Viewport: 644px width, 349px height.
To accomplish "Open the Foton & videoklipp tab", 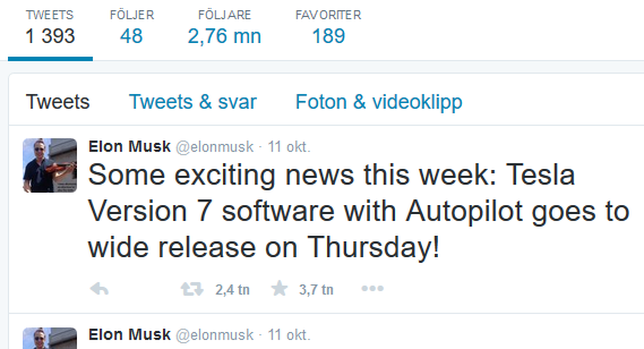I will pos(379,102).
